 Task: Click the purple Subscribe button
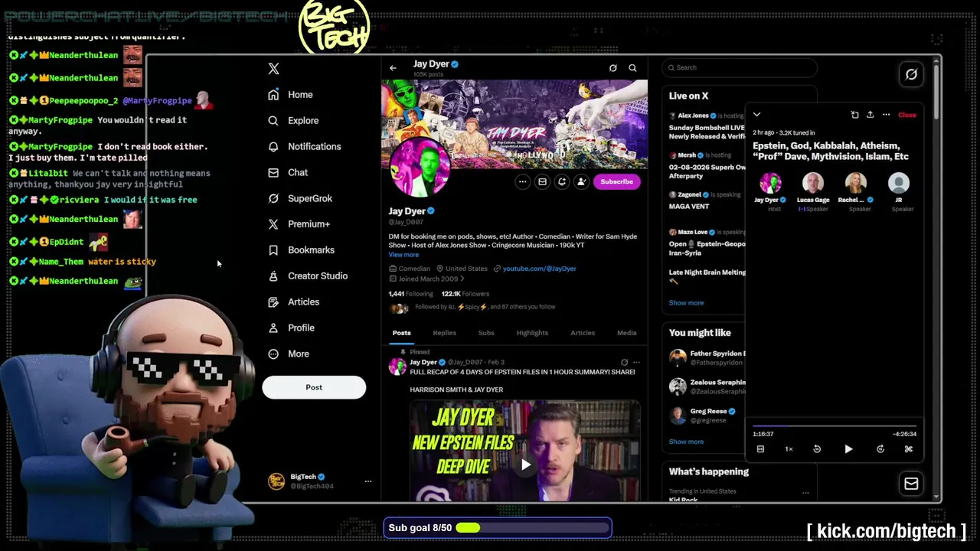[x=616, y=182]
